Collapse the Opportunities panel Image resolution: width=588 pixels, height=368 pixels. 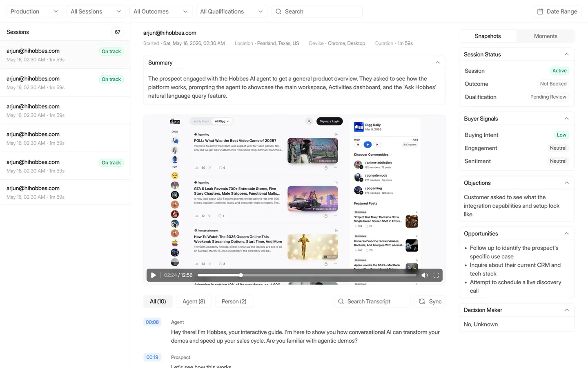point(566,233)
